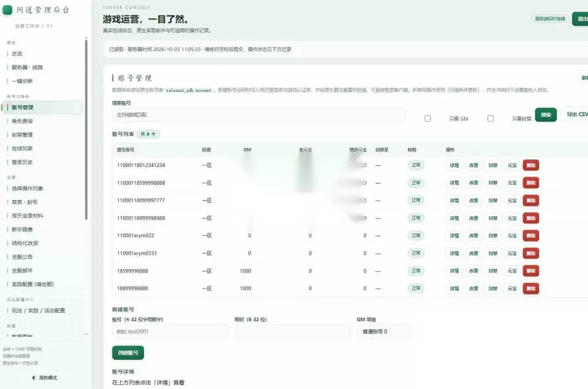Open 结构化发货 in the sidebar
588x389 pixels.
pyautogui.click(x=25, y=243)
